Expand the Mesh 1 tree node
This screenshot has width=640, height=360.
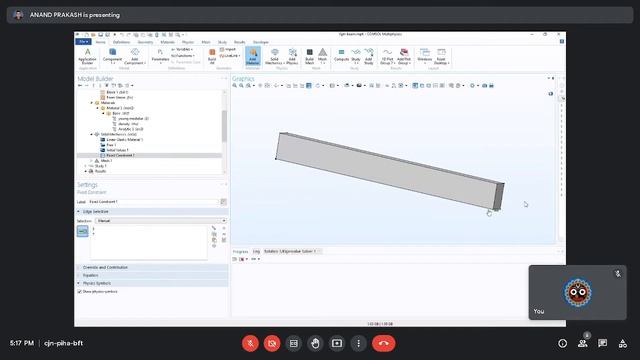pos(92,161)
